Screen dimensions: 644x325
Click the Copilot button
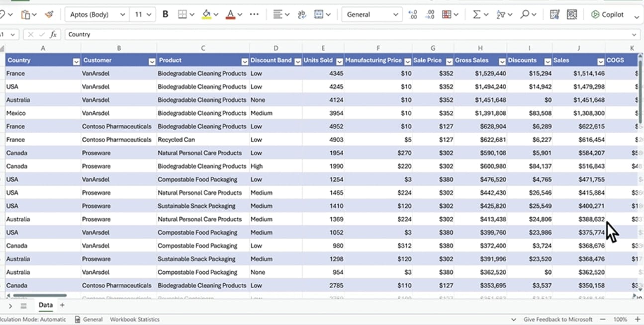click(x=607, y=14)
